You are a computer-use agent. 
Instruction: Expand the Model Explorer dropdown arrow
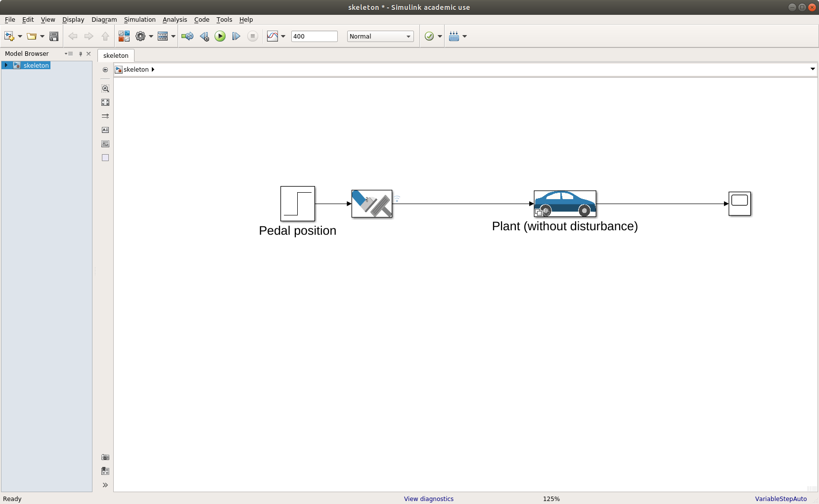pyautogui.click(x=173, y=36)
